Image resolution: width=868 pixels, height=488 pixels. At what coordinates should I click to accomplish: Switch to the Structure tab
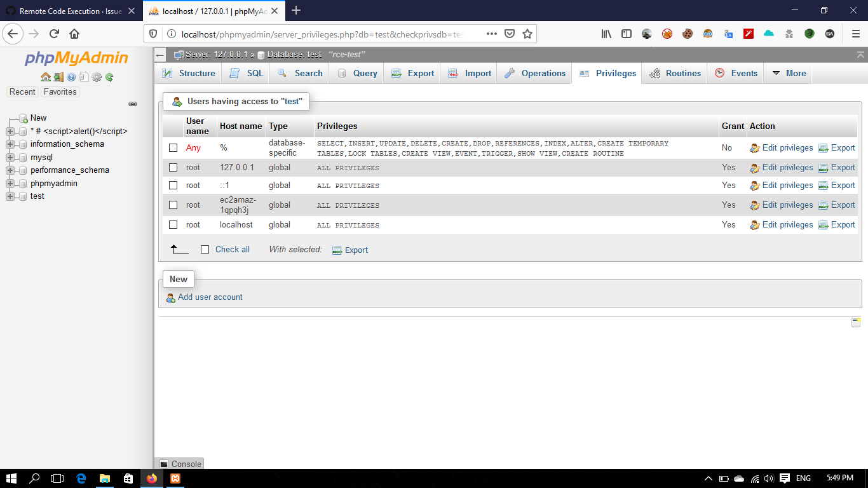click(x=188, y=74)
